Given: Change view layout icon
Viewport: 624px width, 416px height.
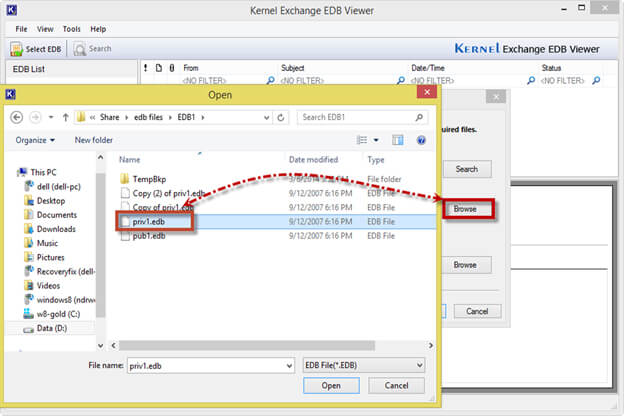Looking at the screenshot, I should [x=362, y=140].
